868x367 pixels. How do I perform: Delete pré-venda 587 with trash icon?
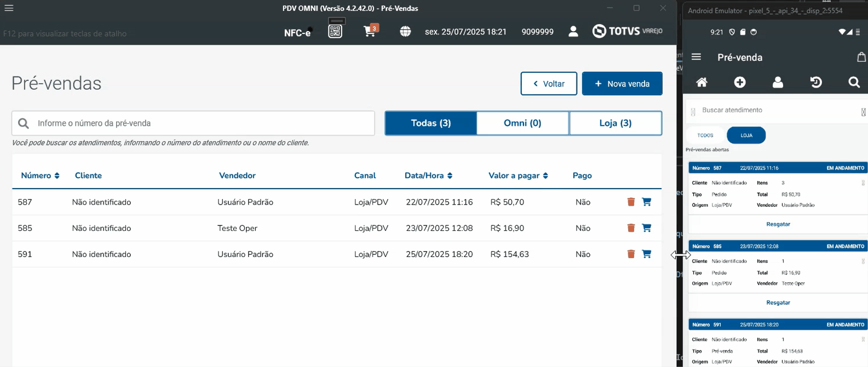631,202
